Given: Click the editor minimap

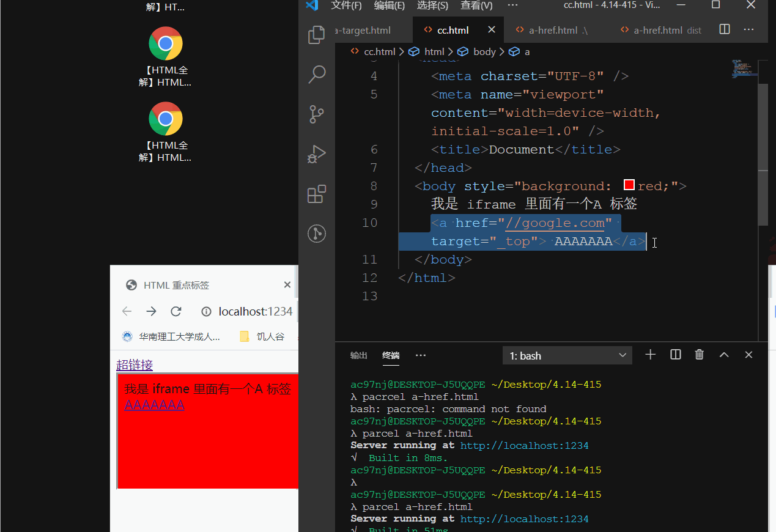Looking at the screenshot, I should click(x=744, y=69).
